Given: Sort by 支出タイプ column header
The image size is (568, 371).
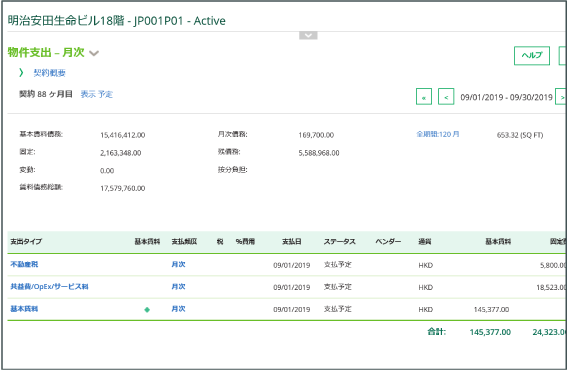Looking at the screenshot, I should pos(26,242).
